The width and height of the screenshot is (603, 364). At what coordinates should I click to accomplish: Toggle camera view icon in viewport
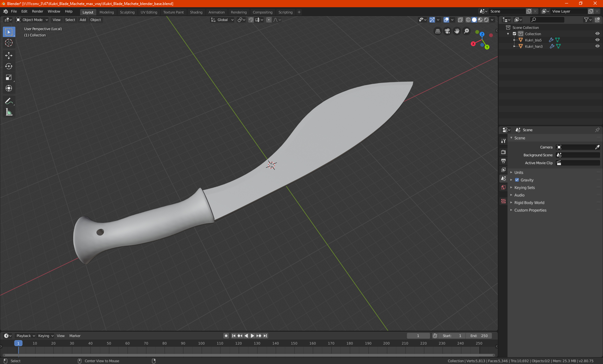pyautogui.click(x=447, y=31)
